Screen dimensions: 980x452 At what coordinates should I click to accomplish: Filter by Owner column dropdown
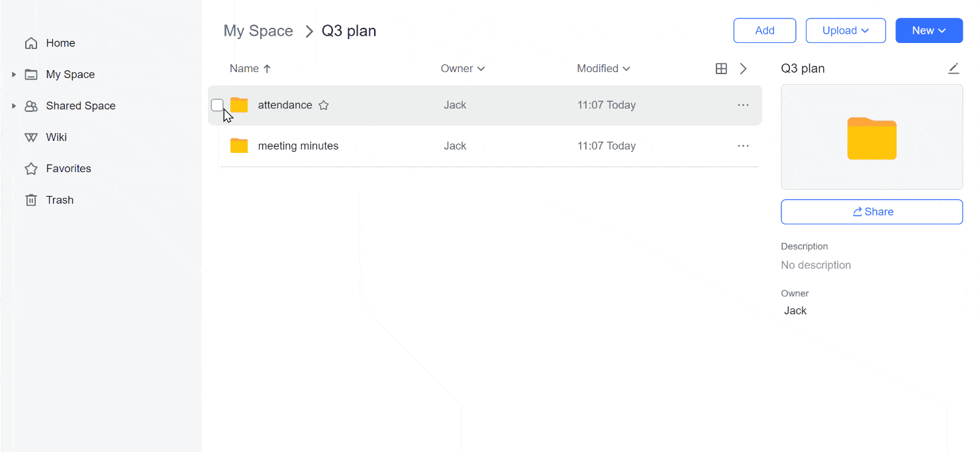[463, 69]
